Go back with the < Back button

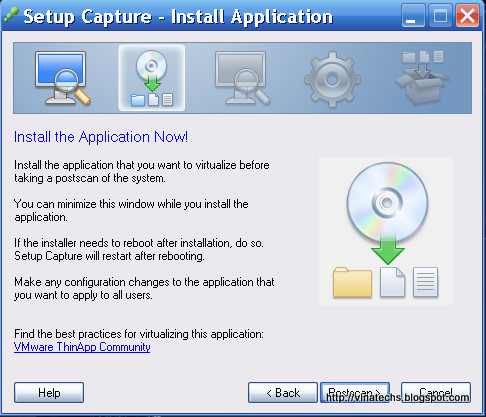(283, 393)
